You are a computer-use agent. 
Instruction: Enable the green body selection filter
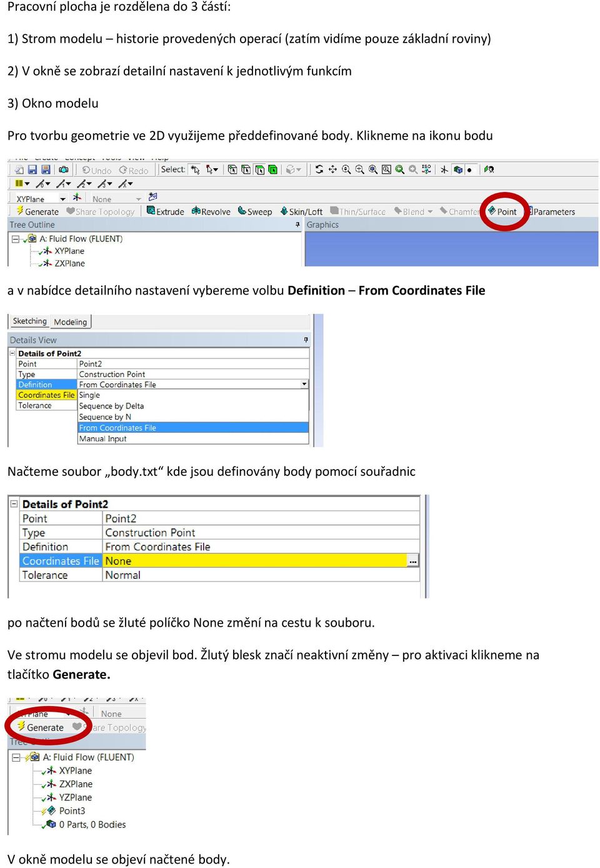[x=272, y=170]
